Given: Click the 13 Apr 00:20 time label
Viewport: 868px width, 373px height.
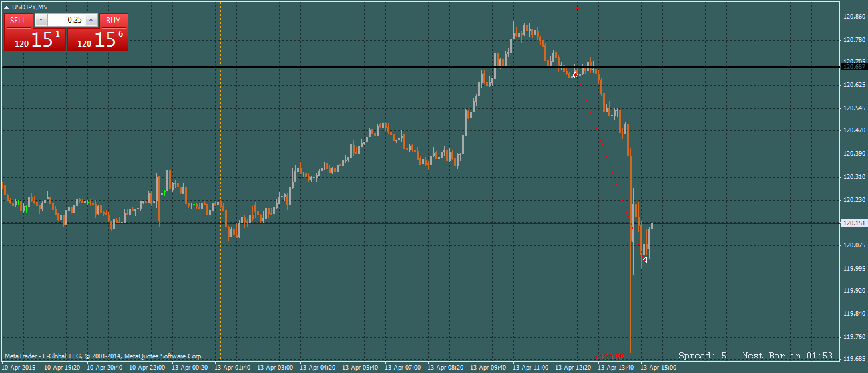Looking at the screenshot, I should pos(190,367).
